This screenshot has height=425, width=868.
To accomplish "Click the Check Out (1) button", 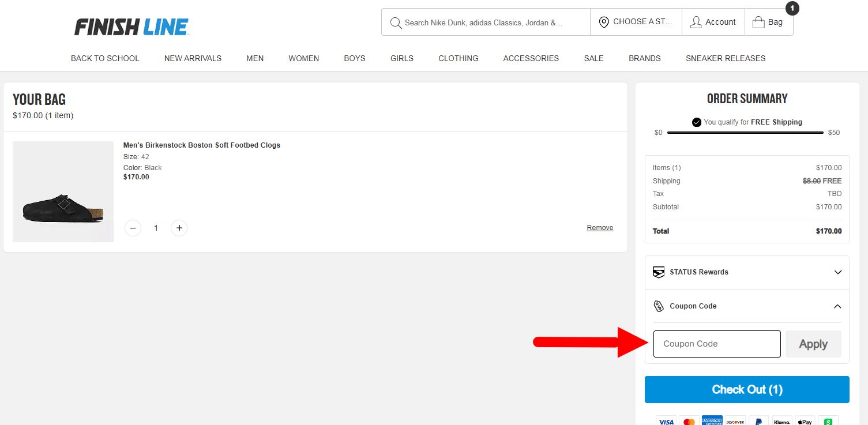I will [747, 389].
